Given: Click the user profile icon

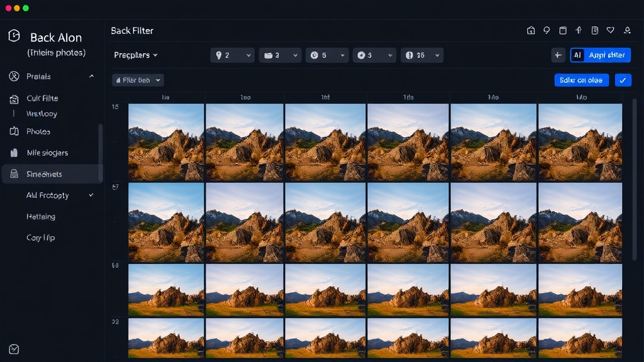Looking at the screenshot, I should 626,30.
